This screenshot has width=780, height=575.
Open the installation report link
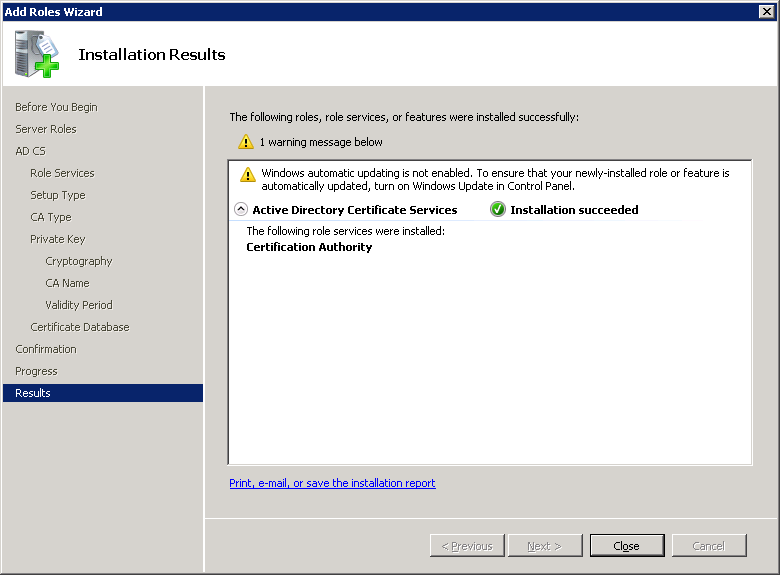332,483
